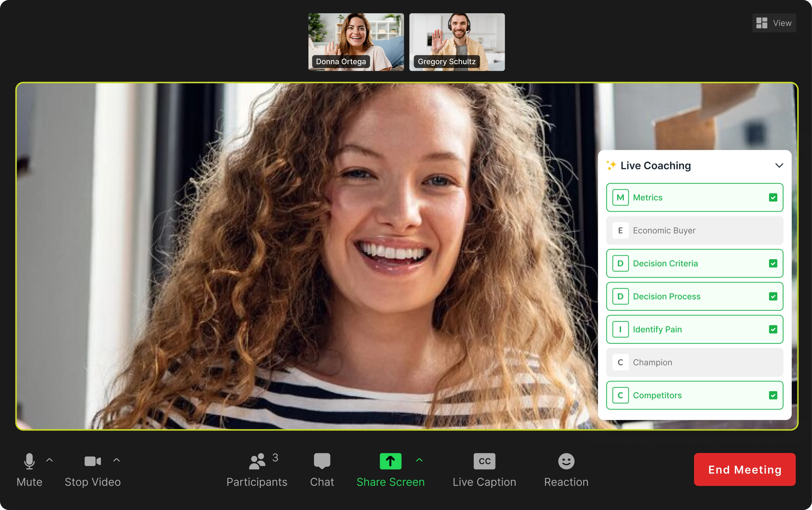Screen dimensions: 812x510
Task: Select the Economic Buyer coaching item
Action: tap(694, 230)
